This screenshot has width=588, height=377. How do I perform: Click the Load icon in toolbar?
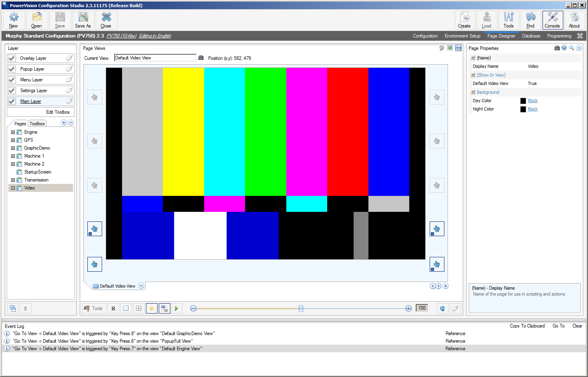pyautogui.click(x=487, y=20)
